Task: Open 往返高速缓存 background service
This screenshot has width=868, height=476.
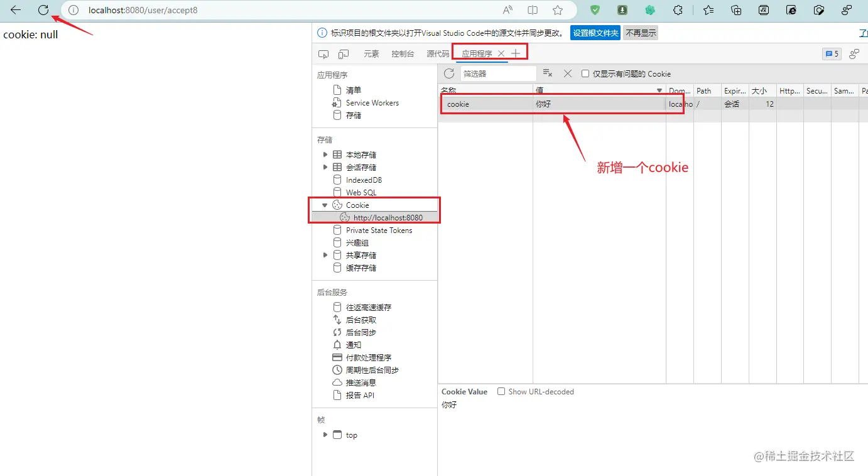Action: (369, 307)
